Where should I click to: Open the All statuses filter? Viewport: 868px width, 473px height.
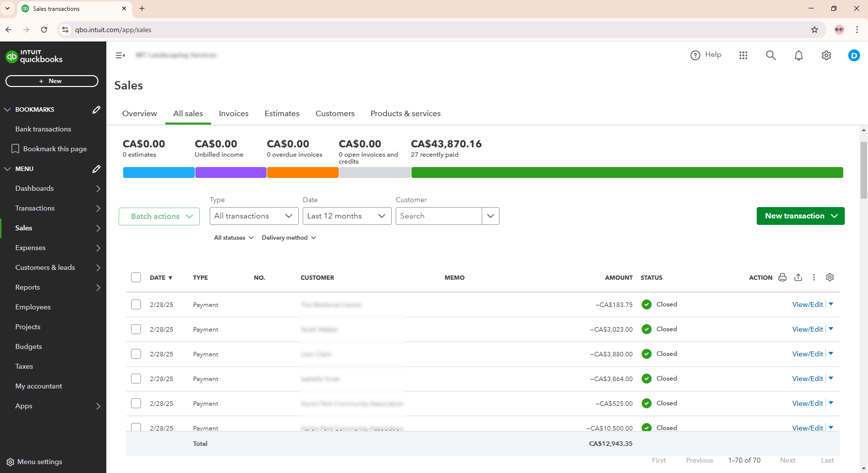234,238
